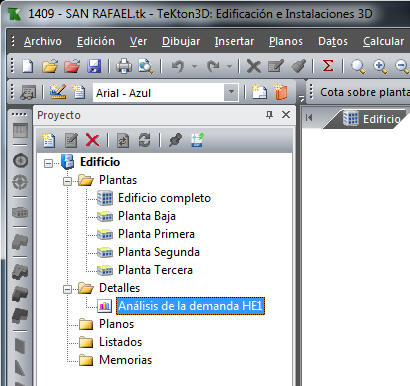Open the Dibujar menu

pyautogui.click(x=181, y=41)
